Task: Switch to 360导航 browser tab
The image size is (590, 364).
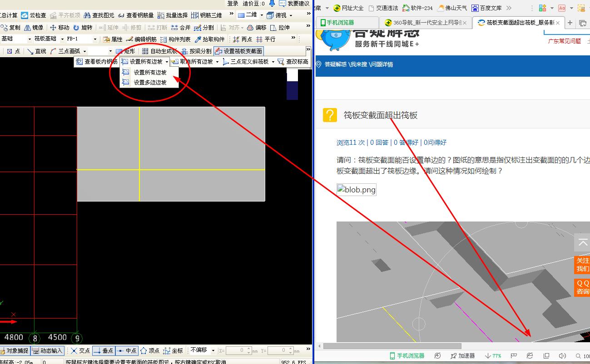Action: (425, 23)
